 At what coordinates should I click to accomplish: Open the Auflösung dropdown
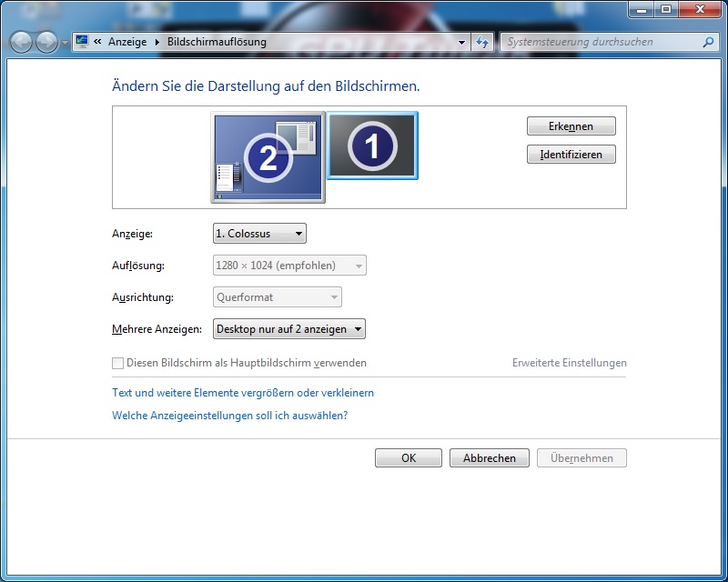(x=289, y=266)
